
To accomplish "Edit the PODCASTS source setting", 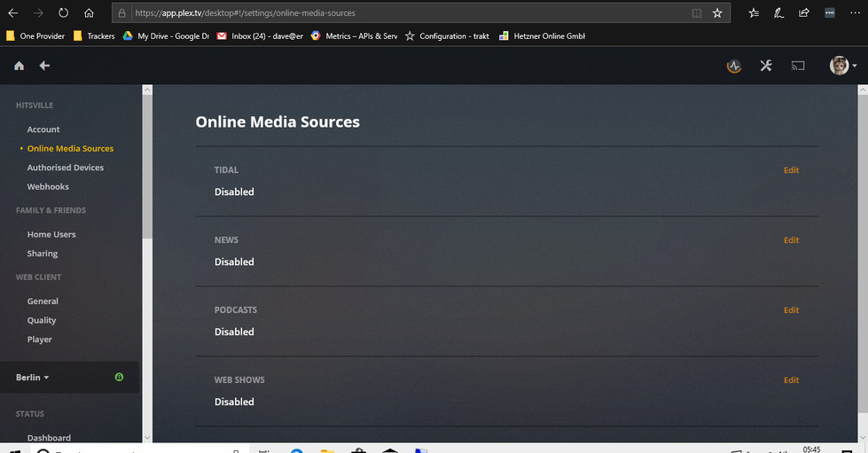I will point(791,310).
